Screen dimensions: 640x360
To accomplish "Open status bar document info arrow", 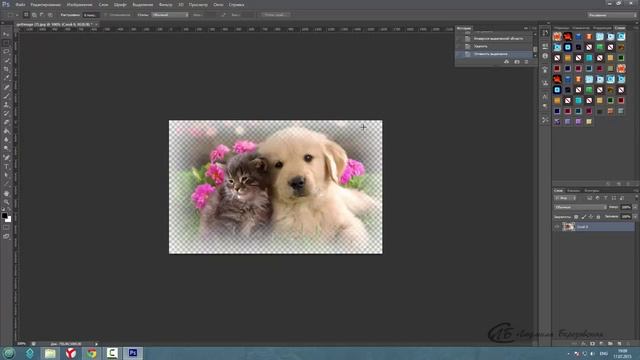I will tap(97, 344).
